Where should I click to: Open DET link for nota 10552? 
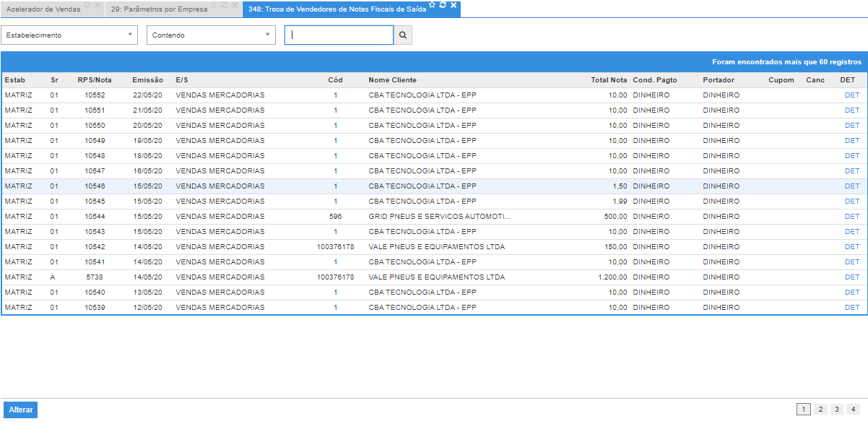pyautogui.click(x=852, y=95)
